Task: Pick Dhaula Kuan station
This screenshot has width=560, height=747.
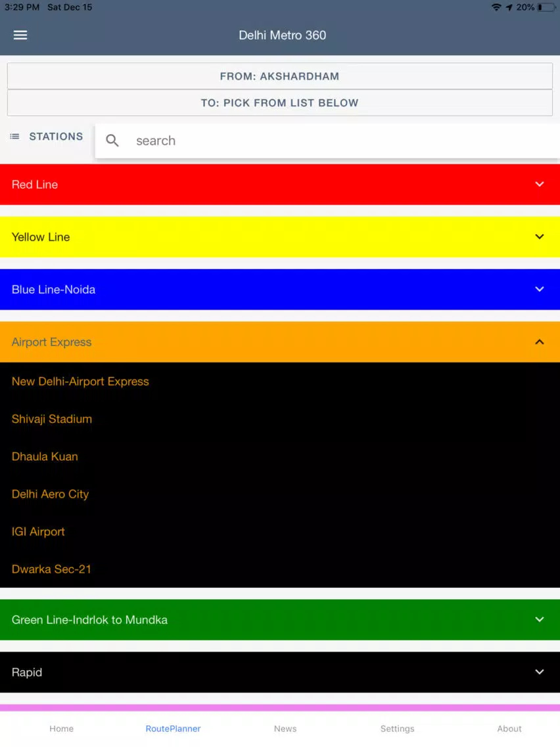Action: (x=45, y=456)
